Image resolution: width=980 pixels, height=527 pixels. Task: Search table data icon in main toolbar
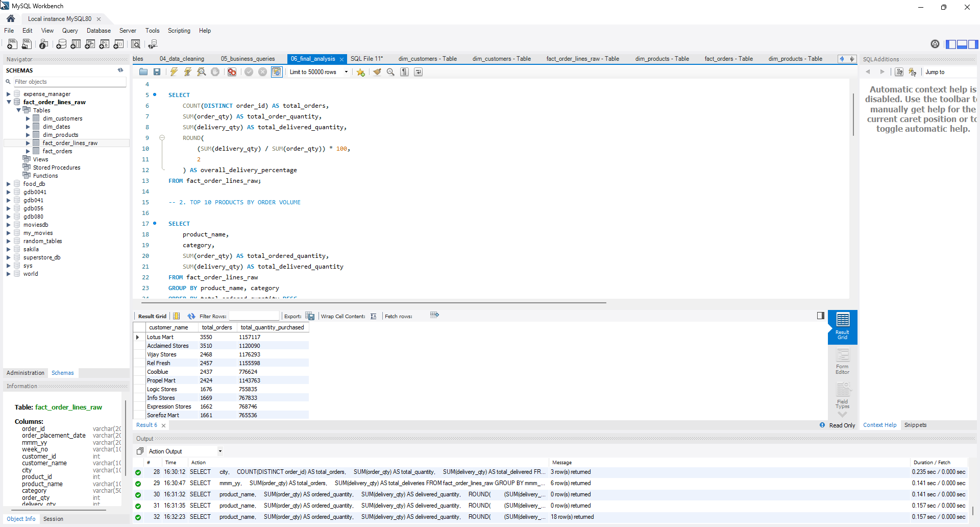(136, 44)
